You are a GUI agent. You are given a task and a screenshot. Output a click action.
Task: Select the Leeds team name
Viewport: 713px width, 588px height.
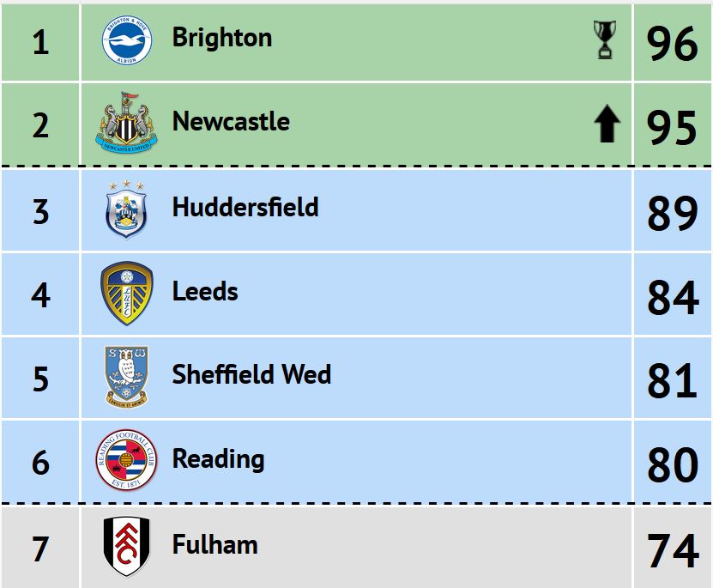tap(204, 291)
